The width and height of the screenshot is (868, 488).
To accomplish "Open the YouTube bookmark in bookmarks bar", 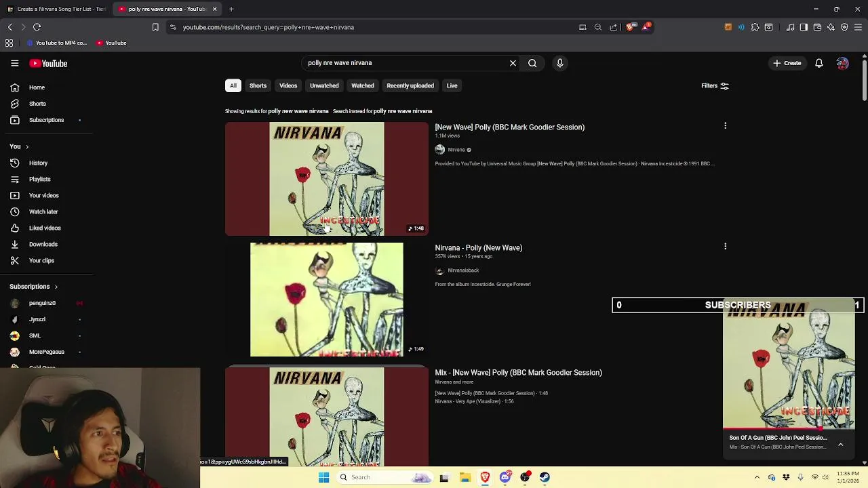I will (x=111, y=43).
